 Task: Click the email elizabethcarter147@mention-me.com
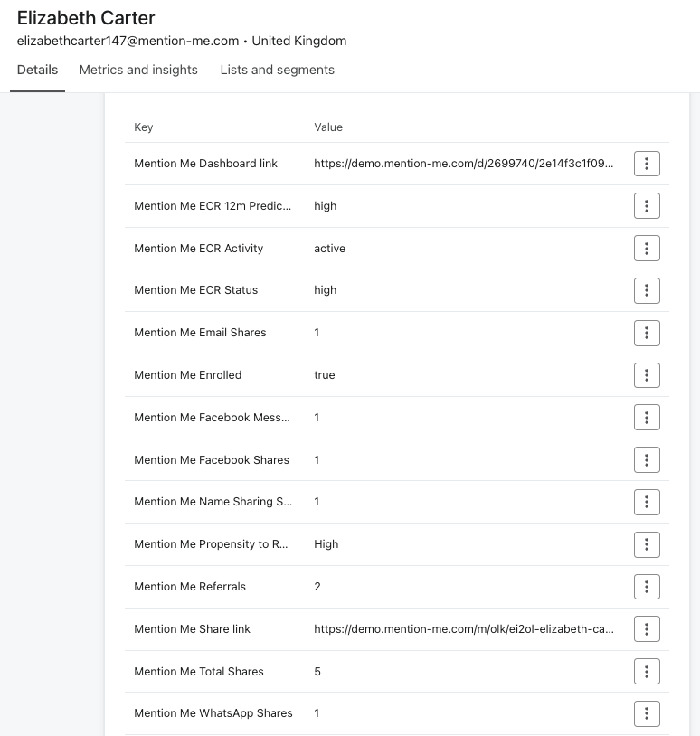(128, 41)
